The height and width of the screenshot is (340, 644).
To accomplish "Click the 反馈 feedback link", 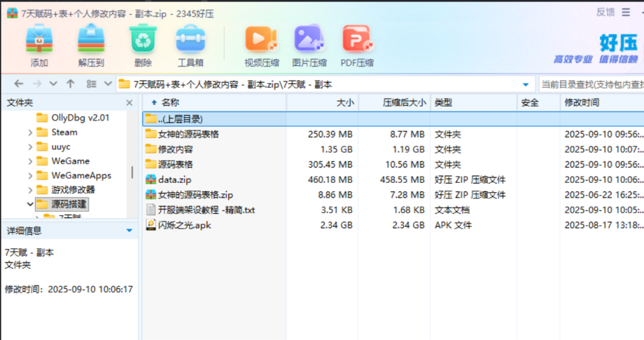I will tap(605, 13).
